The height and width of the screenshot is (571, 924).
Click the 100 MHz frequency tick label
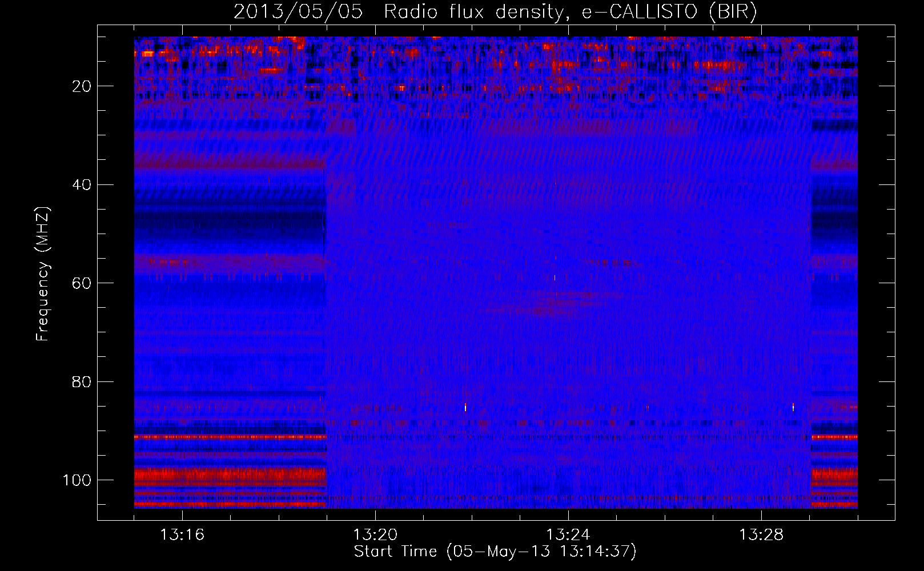(x=77, y=480)
